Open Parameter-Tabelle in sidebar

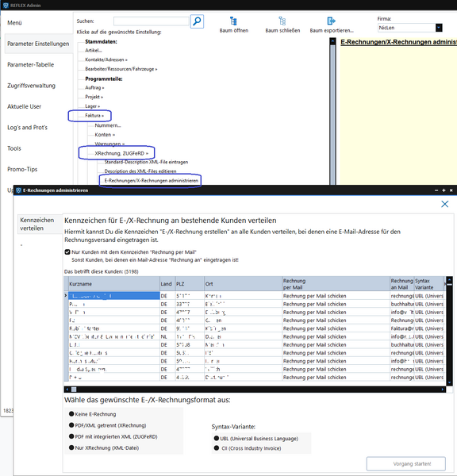(x=31, y=65)
